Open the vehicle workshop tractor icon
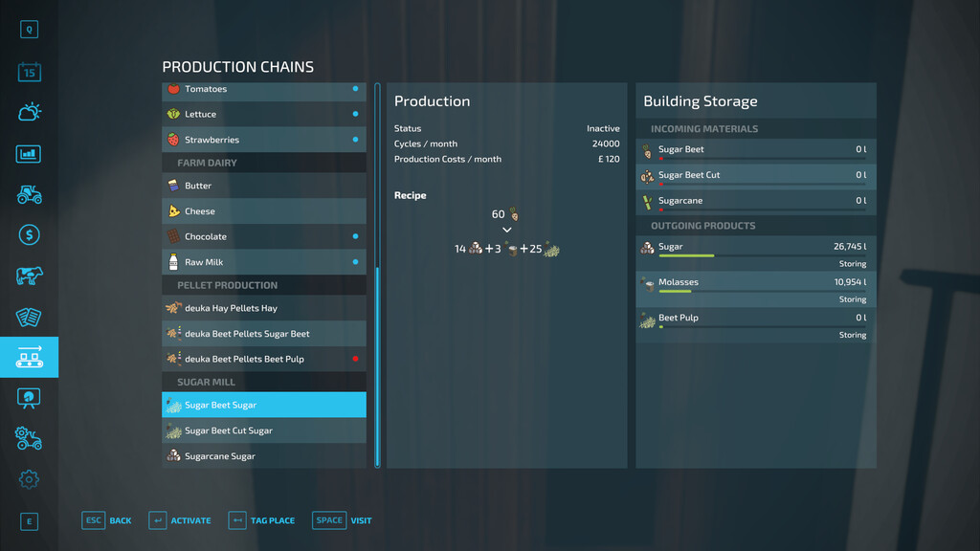This screenshot has width=980, height=551. [29, 438]
